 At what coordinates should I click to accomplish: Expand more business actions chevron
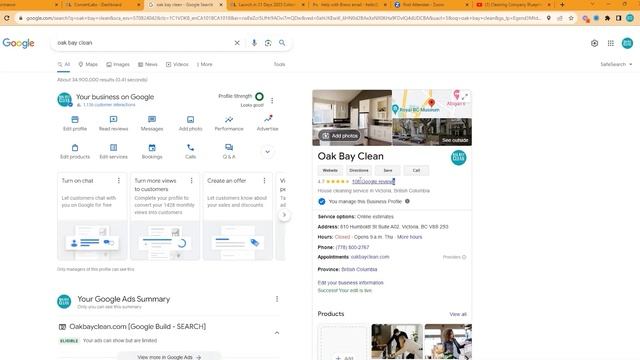[267, 152]
